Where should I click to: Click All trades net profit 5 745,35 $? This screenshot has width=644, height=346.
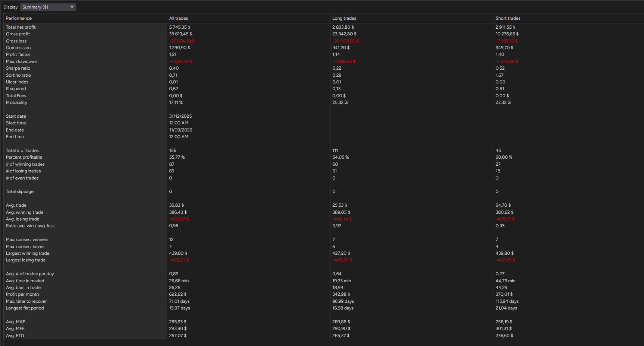pos(180,27)
